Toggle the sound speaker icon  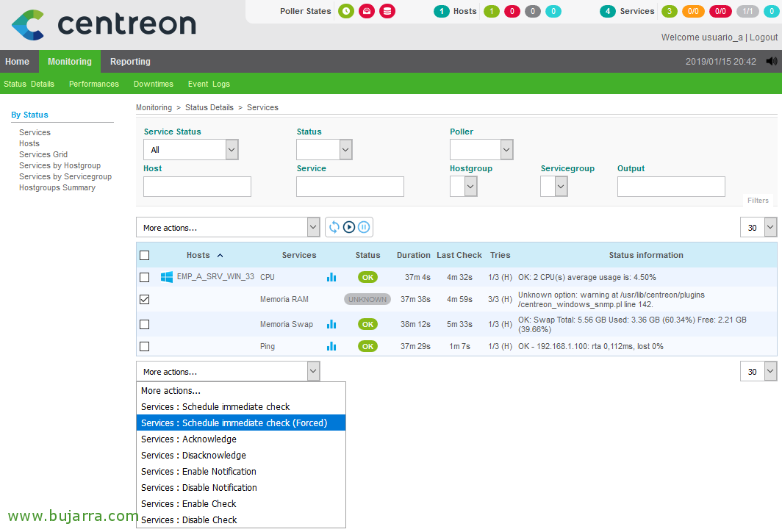point(771,62)
